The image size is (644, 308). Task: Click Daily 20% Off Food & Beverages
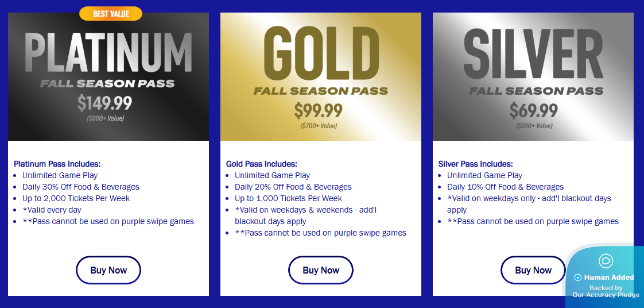[293, 187]
